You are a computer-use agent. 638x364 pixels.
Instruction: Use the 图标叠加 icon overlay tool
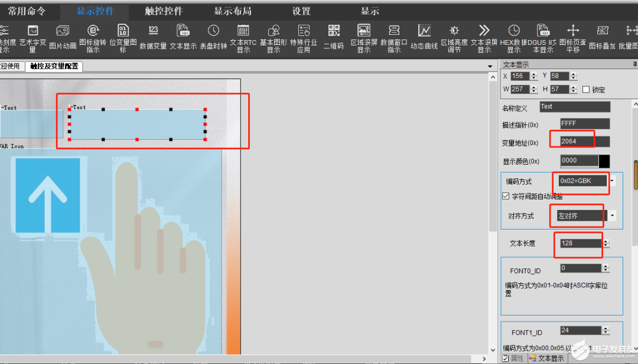point(604,37)
